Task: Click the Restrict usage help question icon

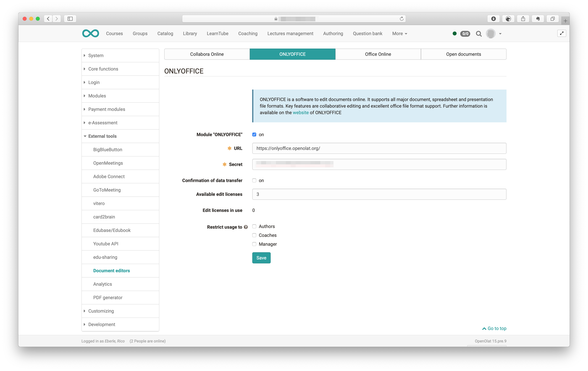Action: point(246,227)
